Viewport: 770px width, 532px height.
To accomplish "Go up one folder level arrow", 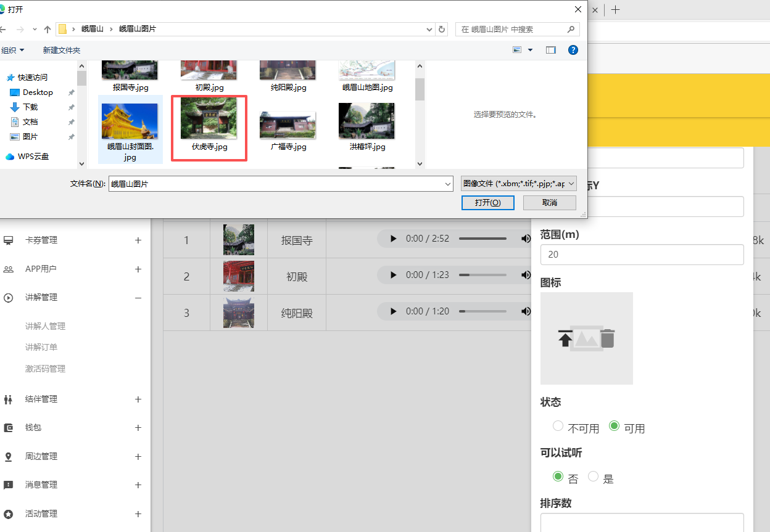I will (x=48, y=29).
